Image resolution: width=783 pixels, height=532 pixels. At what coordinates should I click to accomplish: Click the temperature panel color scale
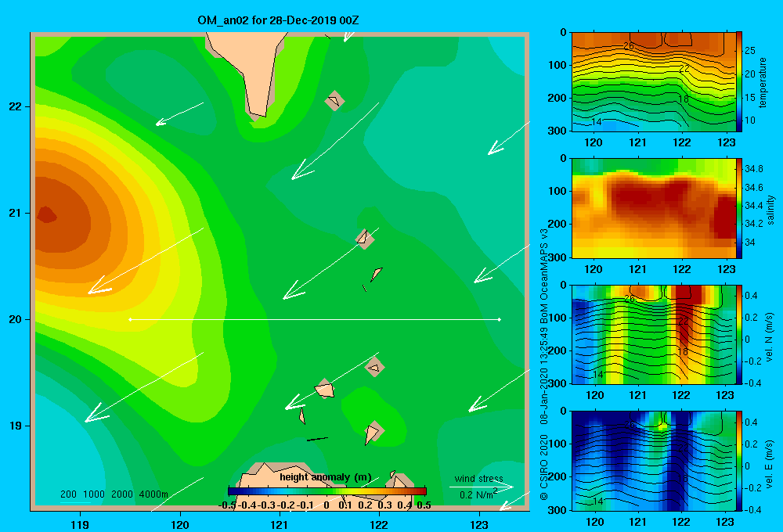tap(739, 82)
